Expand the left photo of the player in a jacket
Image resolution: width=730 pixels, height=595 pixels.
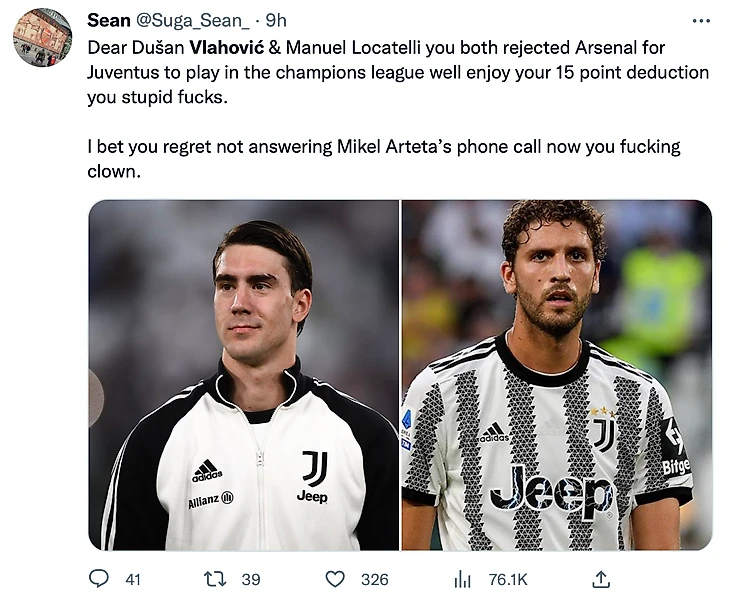click(244, 375)
